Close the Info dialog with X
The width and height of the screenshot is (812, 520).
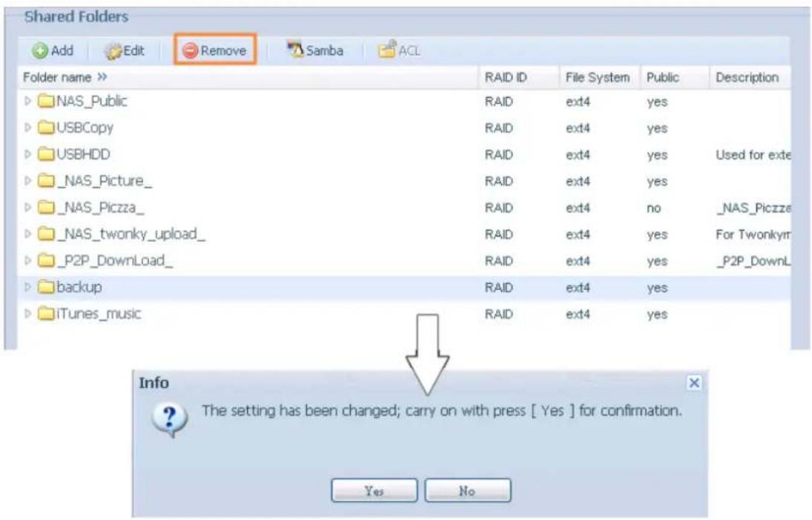[x=693, y=383]
